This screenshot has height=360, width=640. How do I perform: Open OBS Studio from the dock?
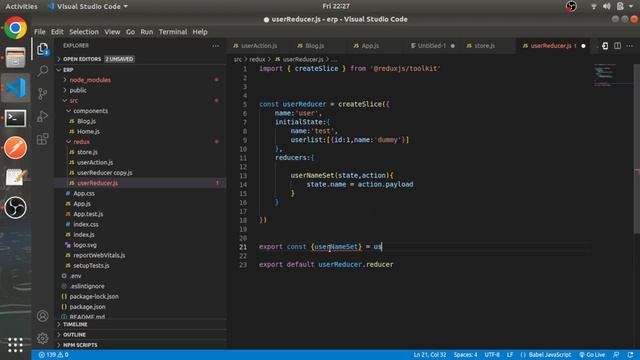point(16,207)
